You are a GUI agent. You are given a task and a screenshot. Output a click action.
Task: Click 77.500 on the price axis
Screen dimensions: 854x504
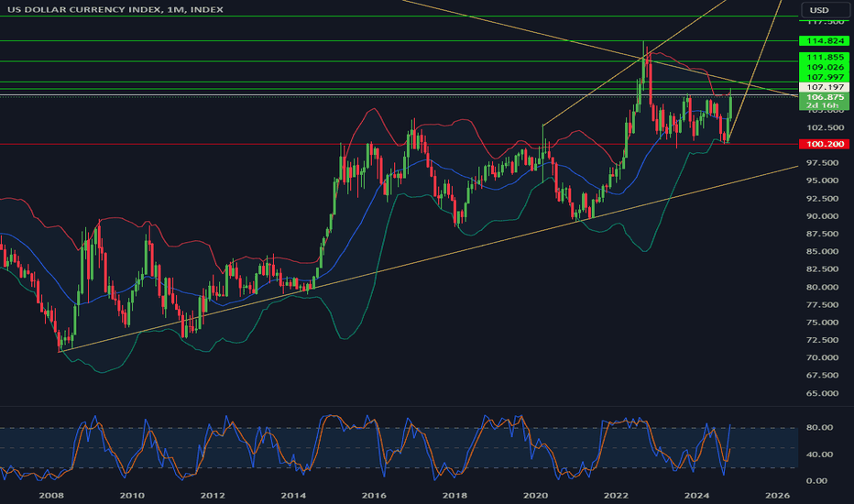(825, 304)
